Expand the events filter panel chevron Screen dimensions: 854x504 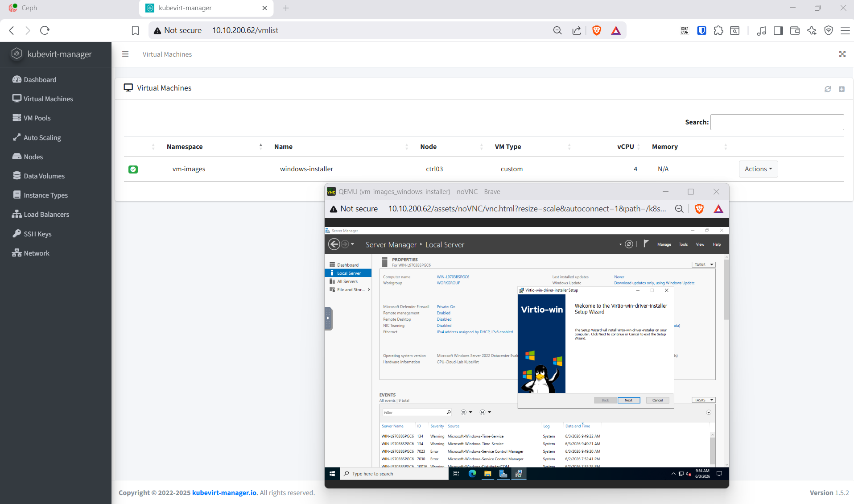[x=709, y=412]
